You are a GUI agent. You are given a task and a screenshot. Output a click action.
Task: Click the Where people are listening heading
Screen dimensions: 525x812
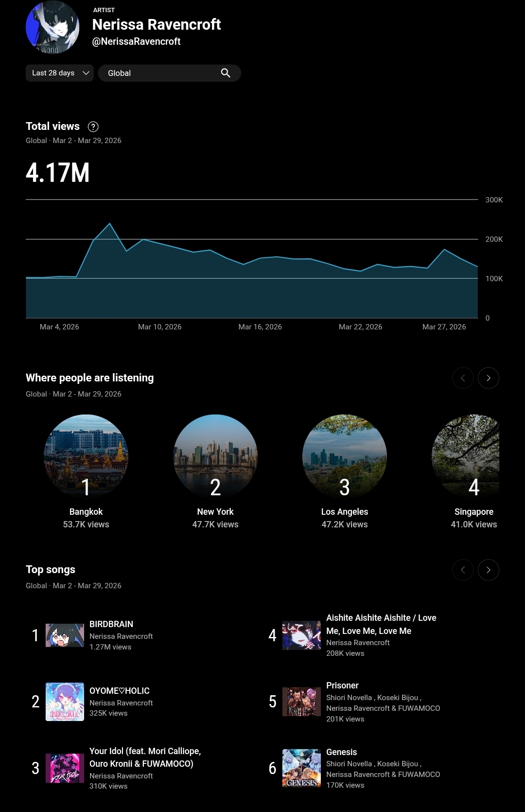[x=90, y=378]
